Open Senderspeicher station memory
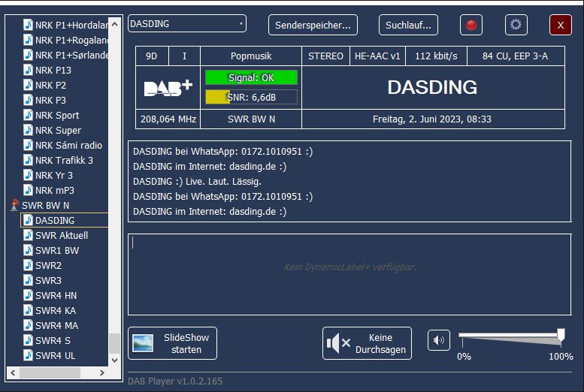The height and width of the screenshot is (392, 584). (313, 25)
